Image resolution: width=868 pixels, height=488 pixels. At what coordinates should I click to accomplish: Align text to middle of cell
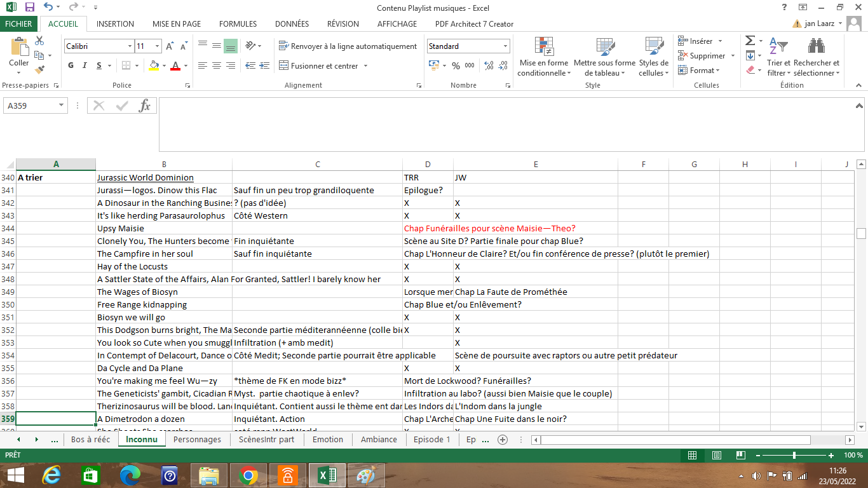(217, 46)
